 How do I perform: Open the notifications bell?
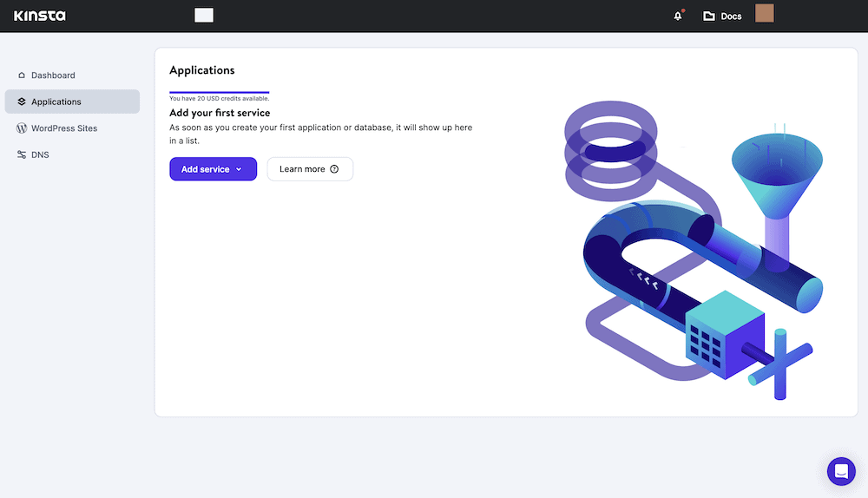678,16
